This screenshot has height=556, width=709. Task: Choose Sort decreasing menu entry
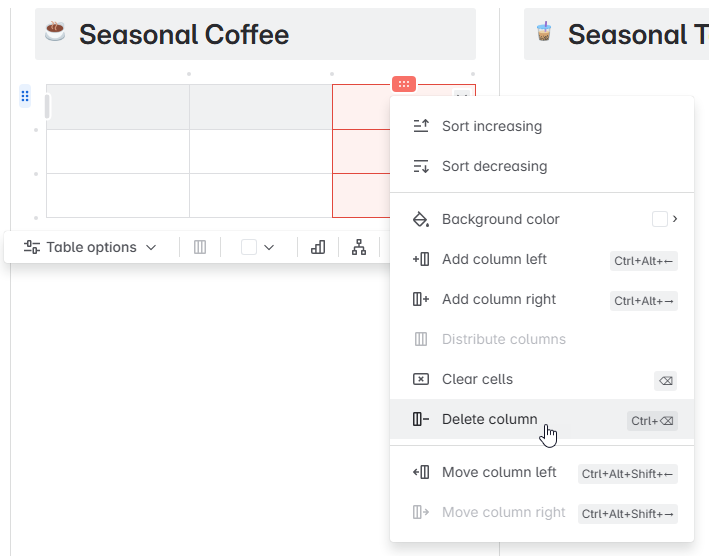(494, 166)
